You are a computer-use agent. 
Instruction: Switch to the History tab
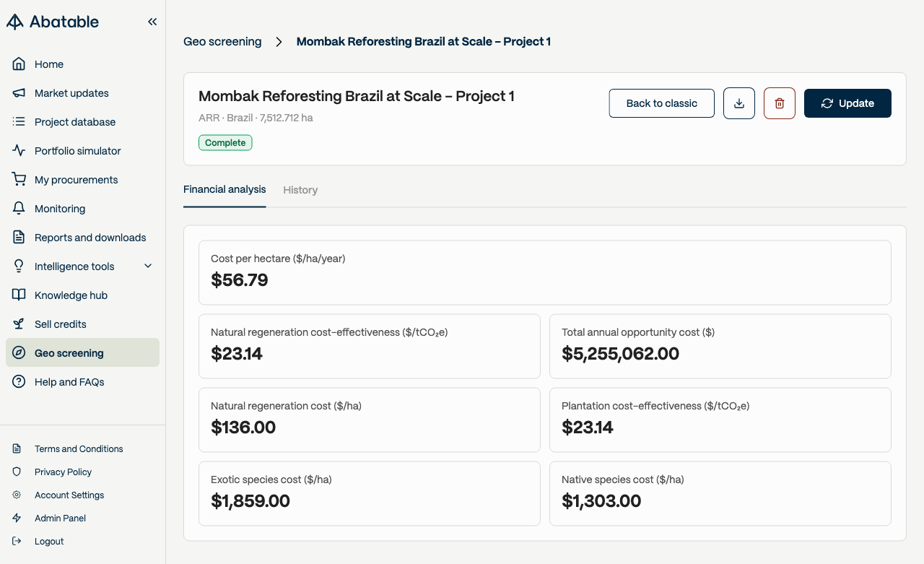pyautogui.click(x=300, y=190)
